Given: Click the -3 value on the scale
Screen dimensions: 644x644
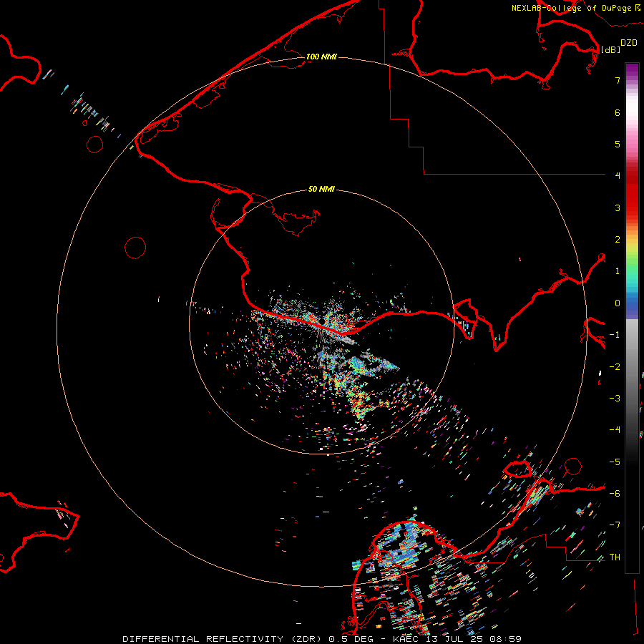Looking at the screenshot, I should pos(615,399).
